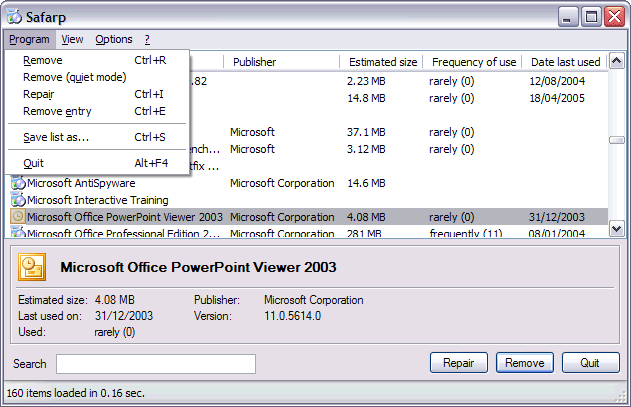Viewport: 631px width, 407px height.
Task: Open the View menu
Action: (72, 40)
